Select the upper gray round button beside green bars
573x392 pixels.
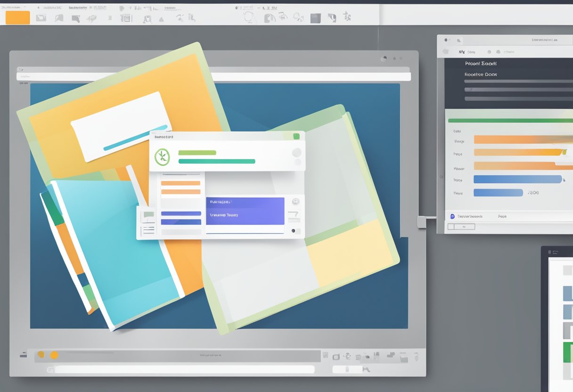(296, 153)
